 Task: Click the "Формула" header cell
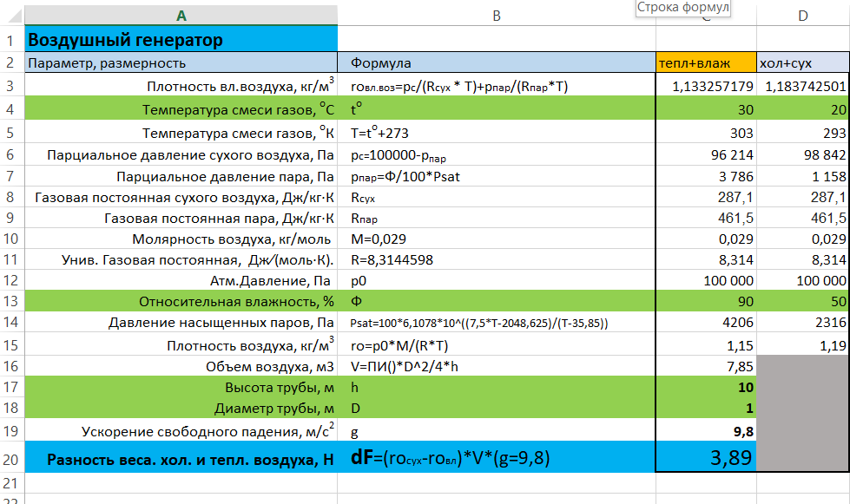click(497, 62)
